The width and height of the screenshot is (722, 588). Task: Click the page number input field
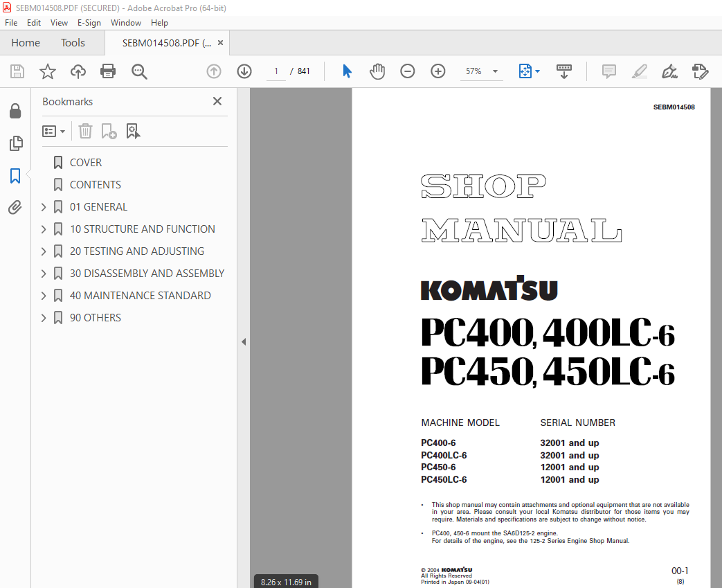pyautogui.click(x=276, y=71)
